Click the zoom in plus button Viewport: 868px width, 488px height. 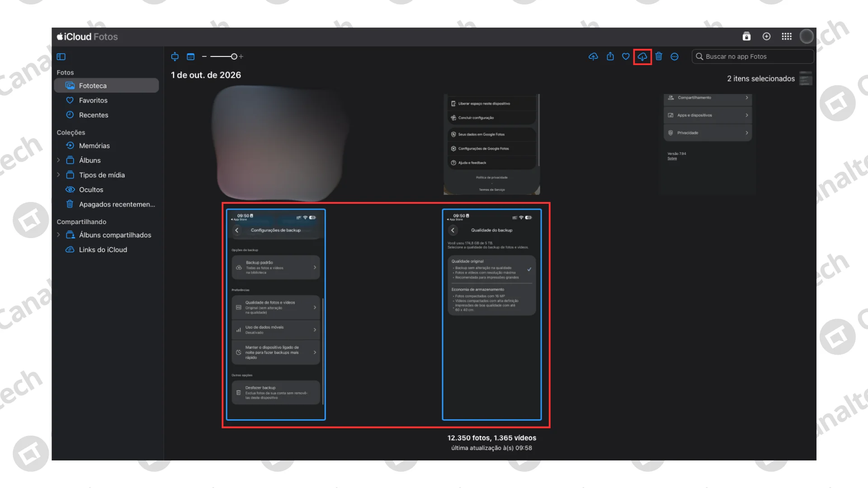(241, 56)
